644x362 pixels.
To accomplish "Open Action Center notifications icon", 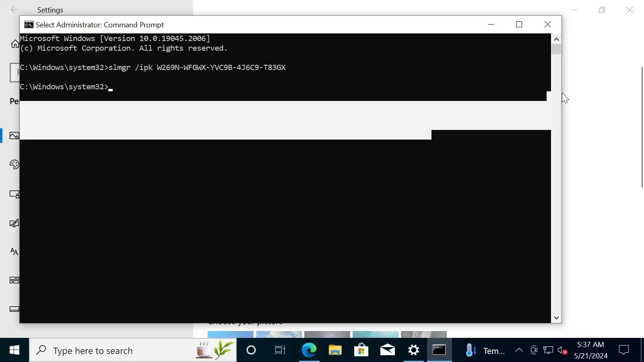I will tap(624, 350).
